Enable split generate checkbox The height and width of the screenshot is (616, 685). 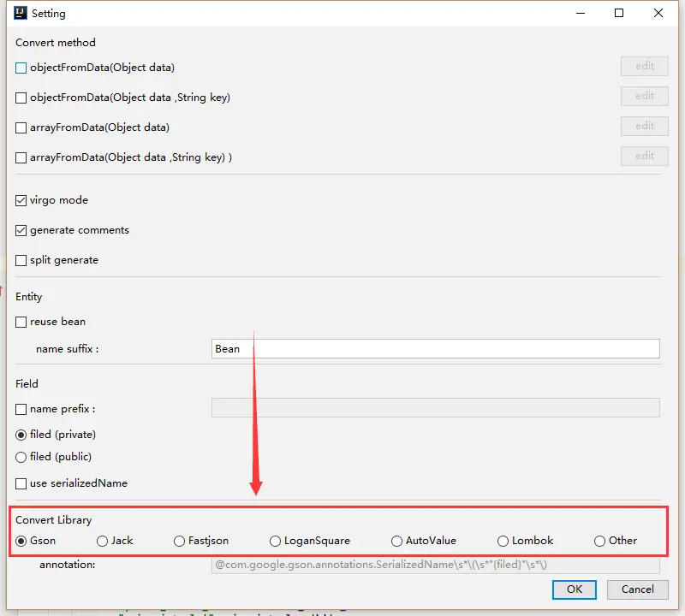21,261
